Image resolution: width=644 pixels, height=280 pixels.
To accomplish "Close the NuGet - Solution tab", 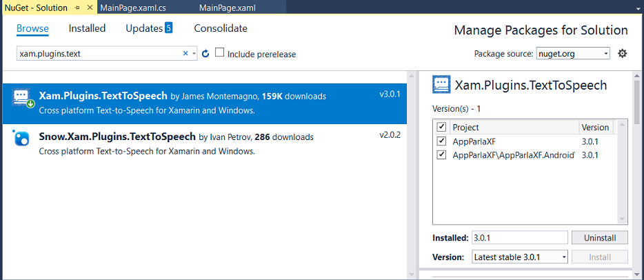I will pyautogui.click(x=90, y=8).
